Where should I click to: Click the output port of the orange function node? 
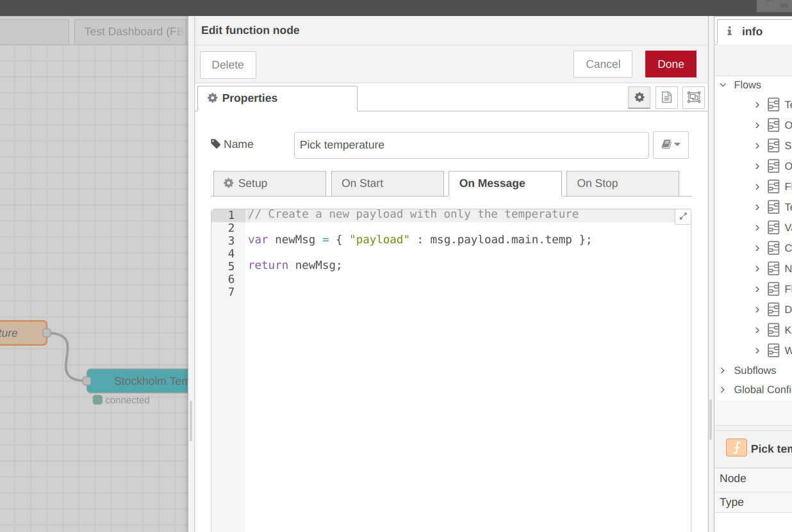pyautogui.click(x=46, y=333)
